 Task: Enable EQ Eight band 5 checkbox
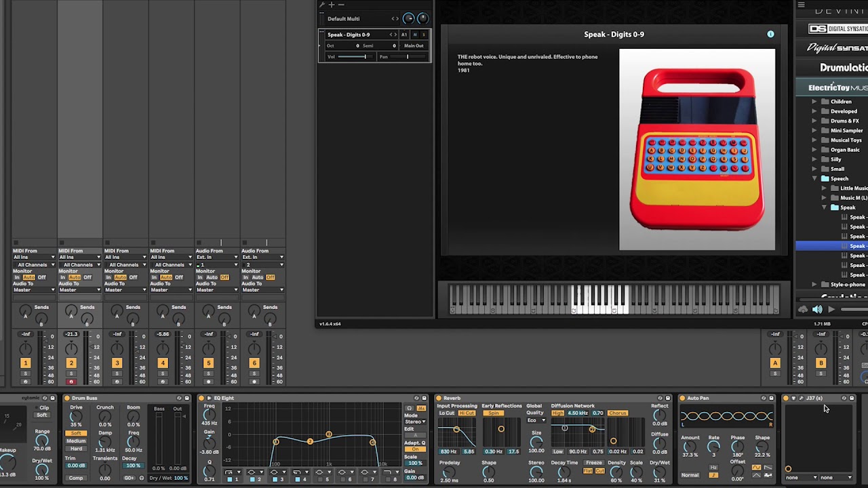[x=319, y=479]
